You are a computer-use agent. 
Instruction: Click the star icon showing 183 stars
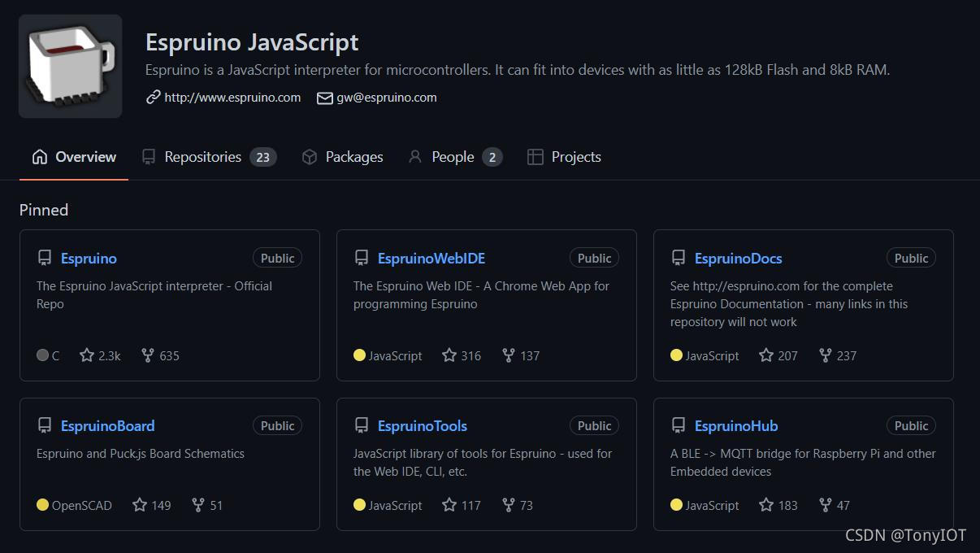766,505
